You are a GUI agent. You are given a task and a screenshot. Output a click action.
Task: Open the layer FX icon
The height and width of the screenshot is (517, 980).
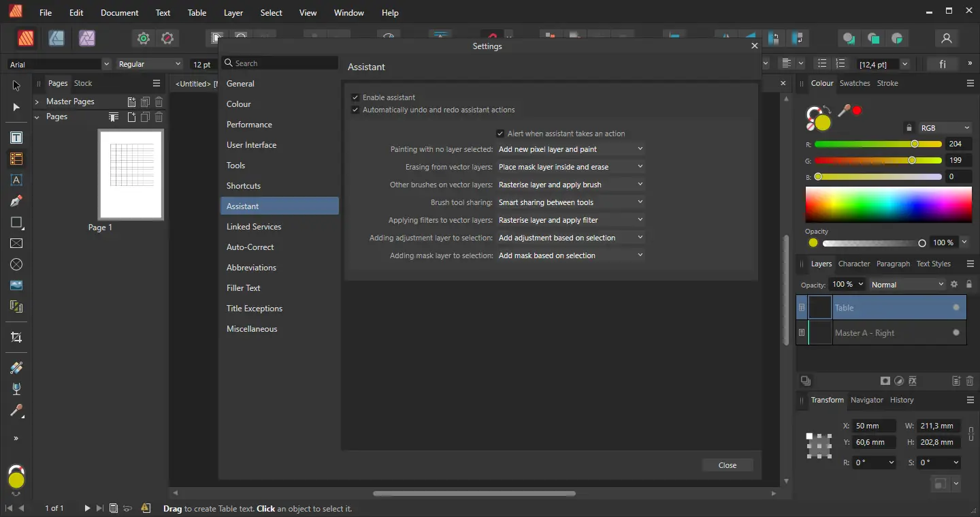(913, 381)
